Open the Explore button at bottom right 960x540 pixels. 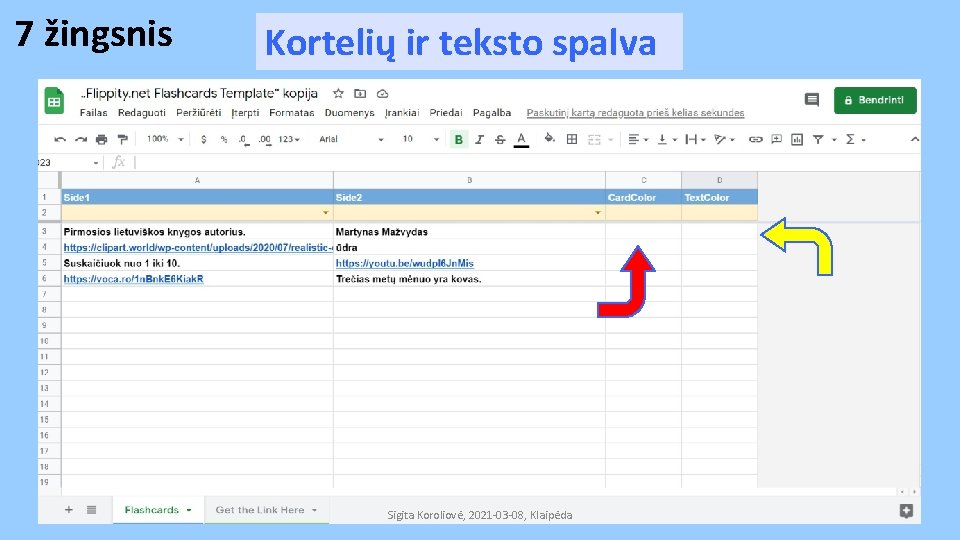coord(906,511)
